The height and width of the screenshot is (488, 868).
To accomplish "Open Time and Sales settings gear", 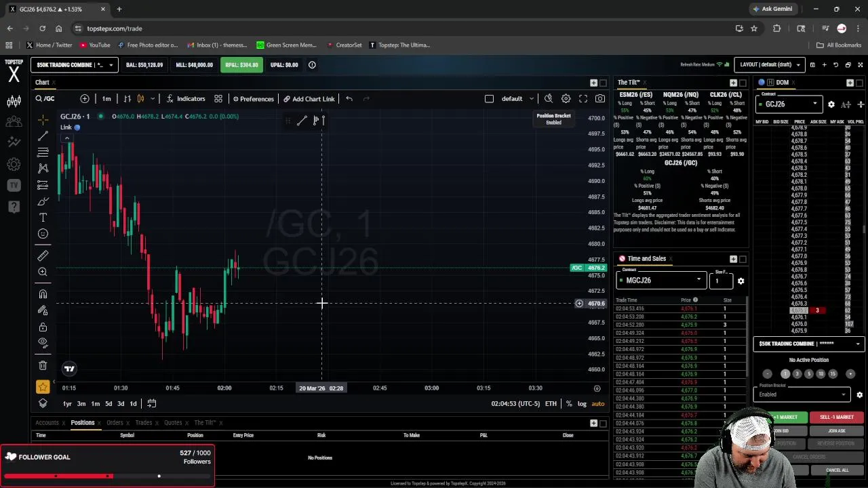I will (x=741, y=281).
